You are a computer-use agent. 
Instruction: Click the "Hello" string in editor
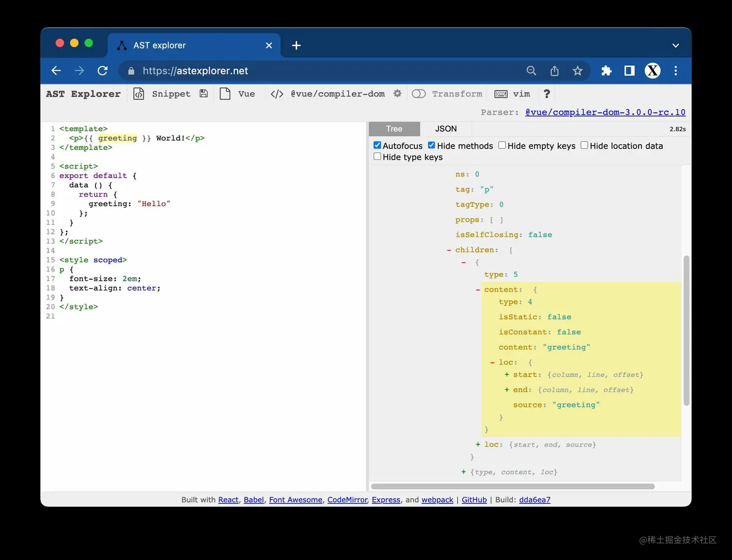point(153,204)
